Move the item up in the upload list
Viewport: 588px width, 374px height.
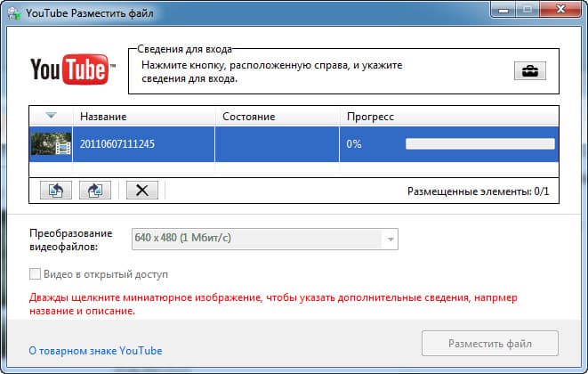pos(56,190)
